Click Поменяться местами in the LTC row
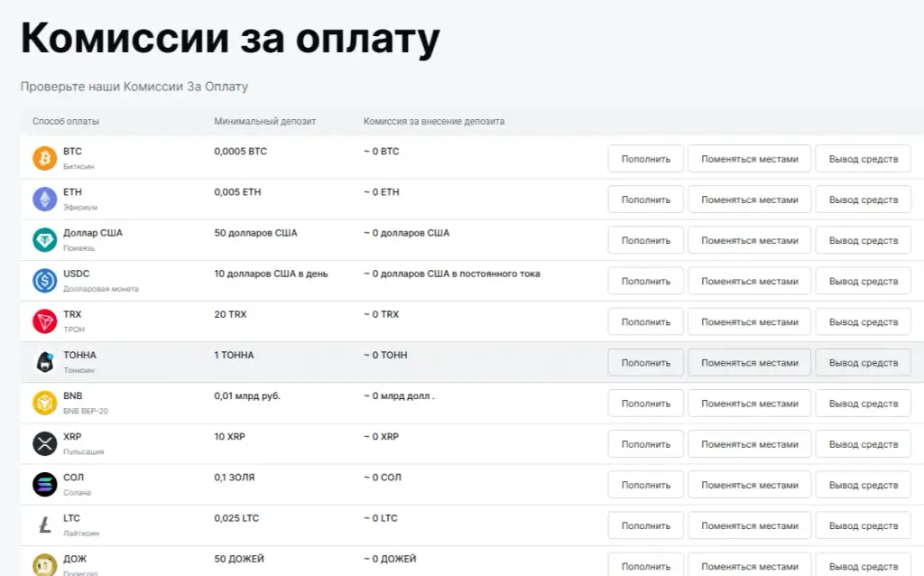Image resolution: width=924 pixels, height=576 pixels. point(750,525)
